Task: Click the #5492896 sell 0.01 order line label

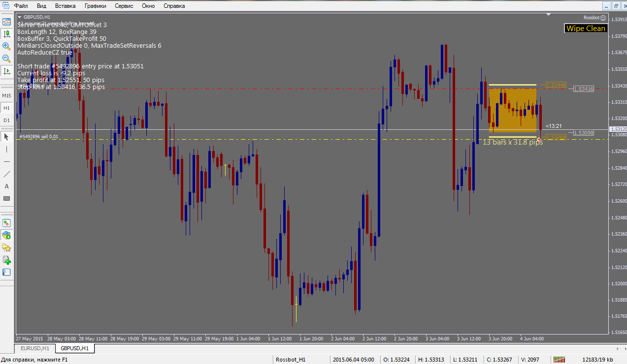Action: [x=38, y=136]
